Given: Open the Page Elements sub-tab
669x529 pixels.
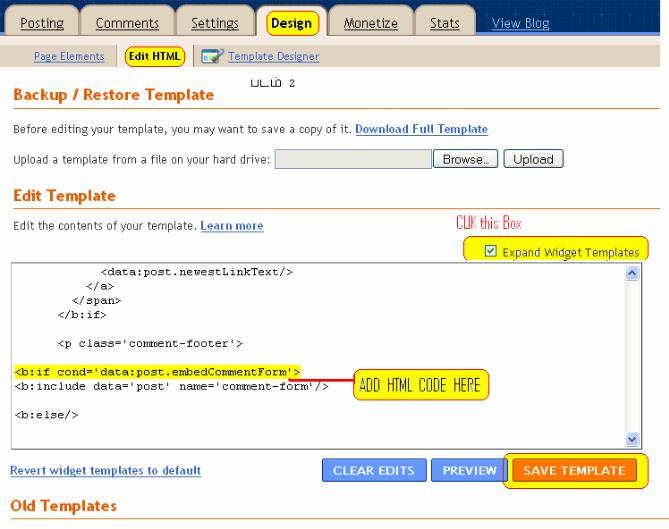Looking at the screenshot, I should coord(69,56).
